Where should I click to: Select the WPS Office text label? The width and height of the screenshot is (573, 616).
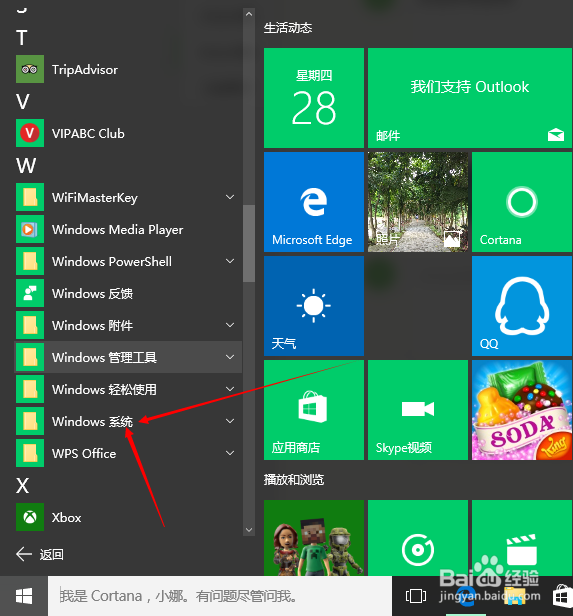pyautogui.click(x=84, y=453)
